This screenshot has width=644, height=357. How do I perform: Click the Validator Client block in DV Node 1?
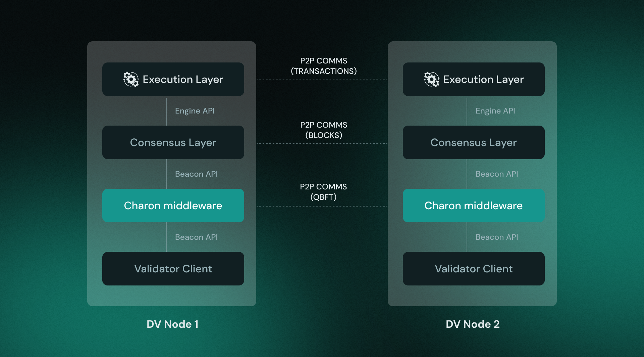173,269
